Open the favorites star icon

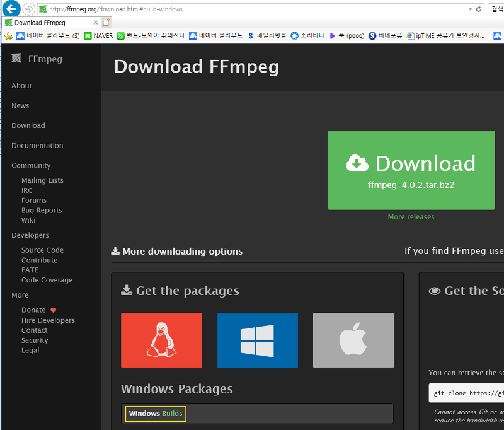pos(8,36)
